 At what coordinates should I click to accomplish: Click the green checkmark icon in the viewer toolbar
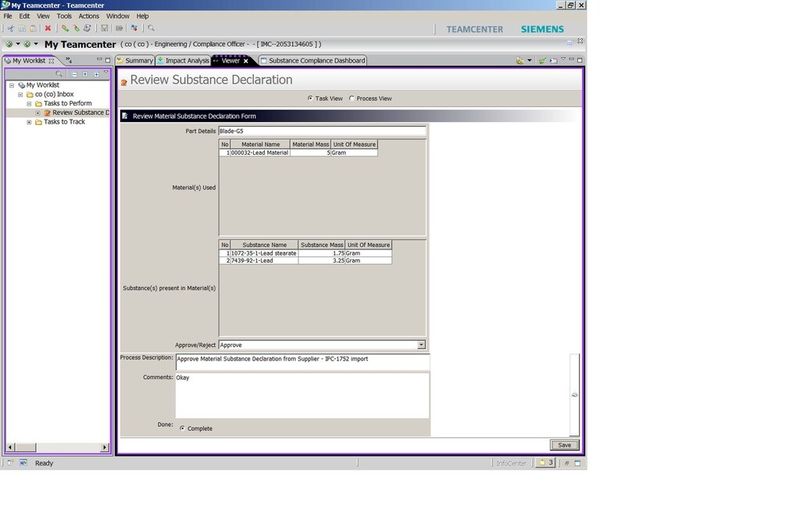pyautogui.click(x=542, y=60)
